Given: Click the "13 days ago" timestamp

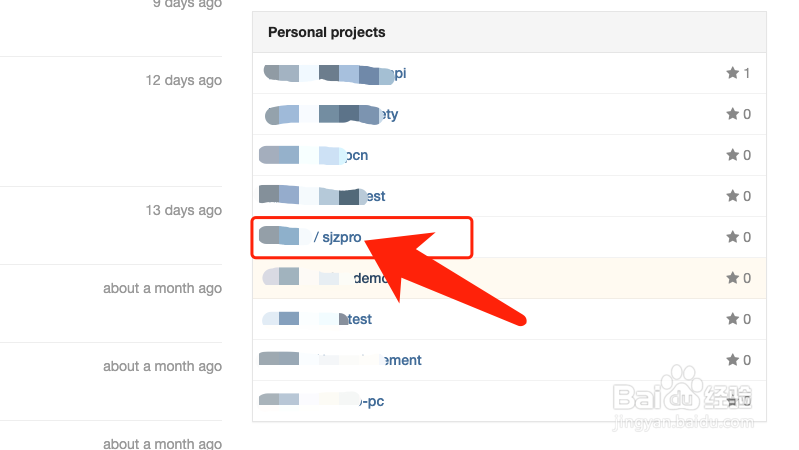Looking at the screenshot, I should 183,210.
